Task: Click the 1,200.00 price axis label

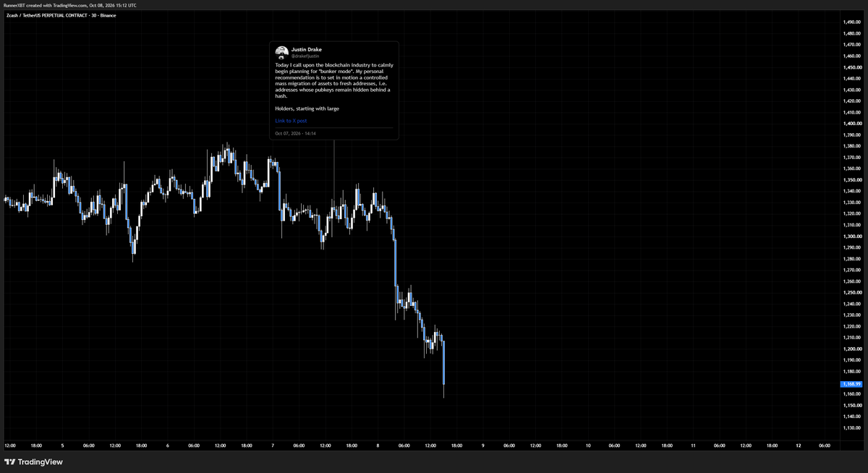Action: click(x=851, y=349)
